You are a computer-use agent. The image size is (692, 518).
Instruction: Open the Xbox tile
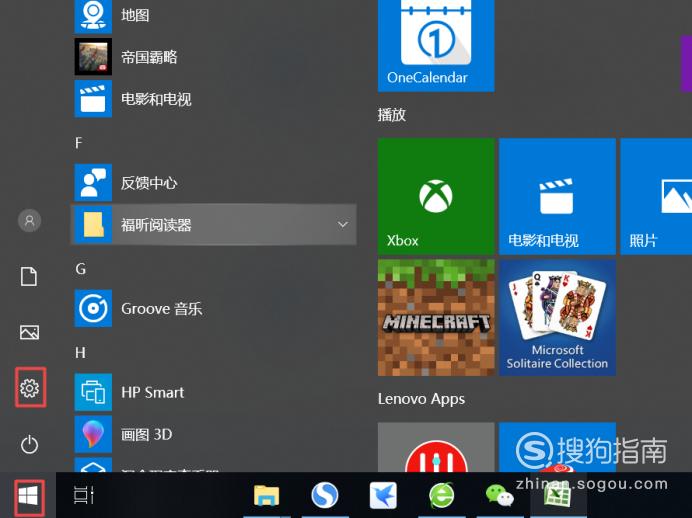436,196
